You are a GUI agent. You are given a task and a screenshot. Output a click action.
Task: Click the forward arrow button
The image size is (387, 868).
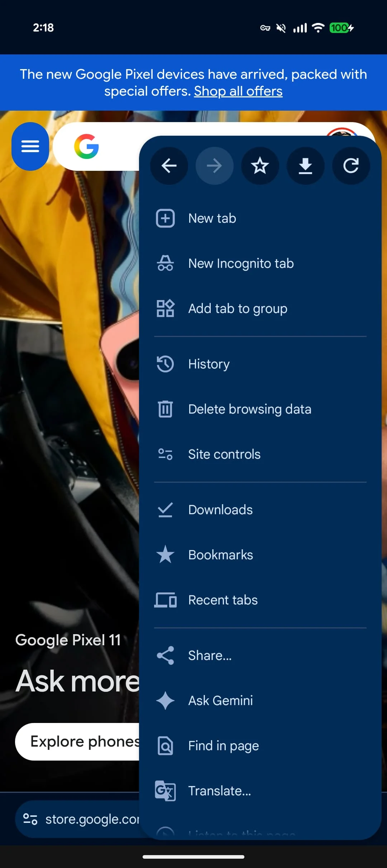(214, 166)
